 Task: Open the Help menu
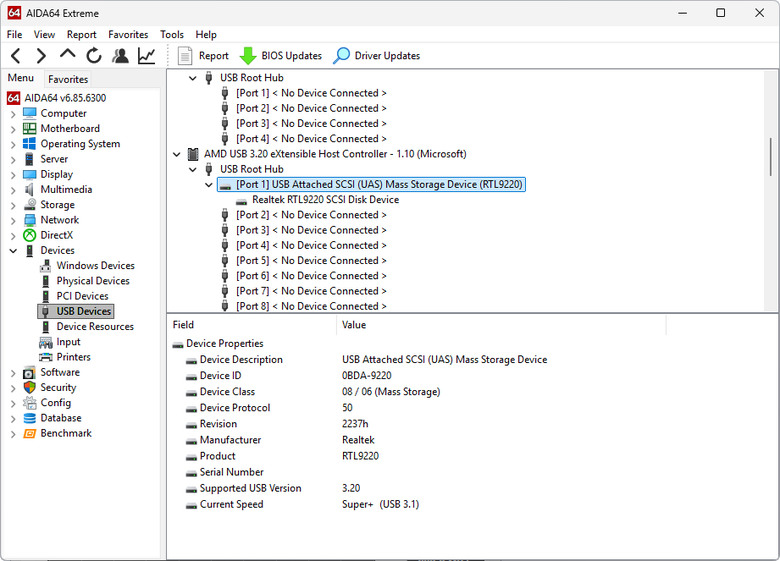pyautogui.click(x=206, y=34)
